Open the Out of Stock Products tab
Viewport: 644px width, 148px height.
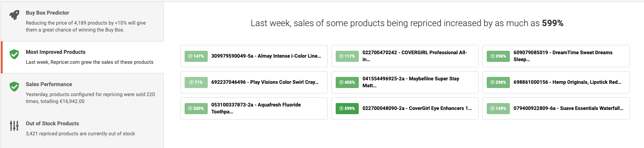pos(82,129)
